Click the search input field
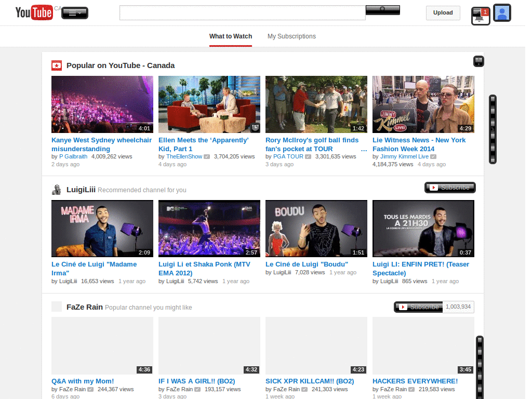Screen dimensions: 532x399 [x=242, y=12]
